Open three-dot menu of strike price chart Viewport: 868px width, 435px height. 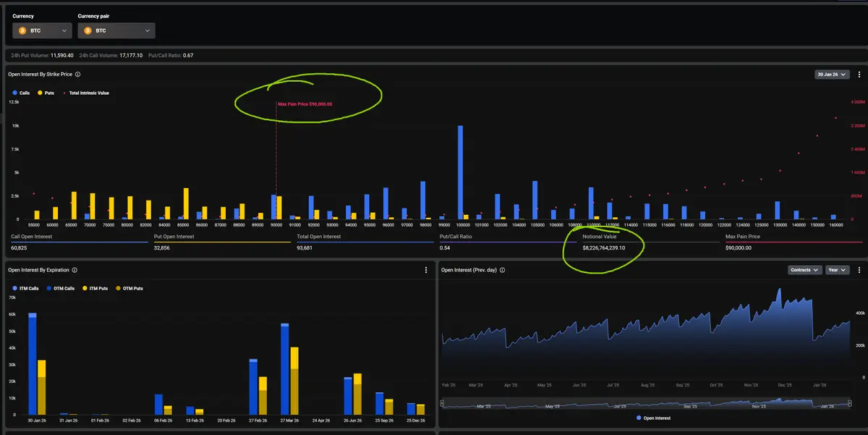(859, 75)
